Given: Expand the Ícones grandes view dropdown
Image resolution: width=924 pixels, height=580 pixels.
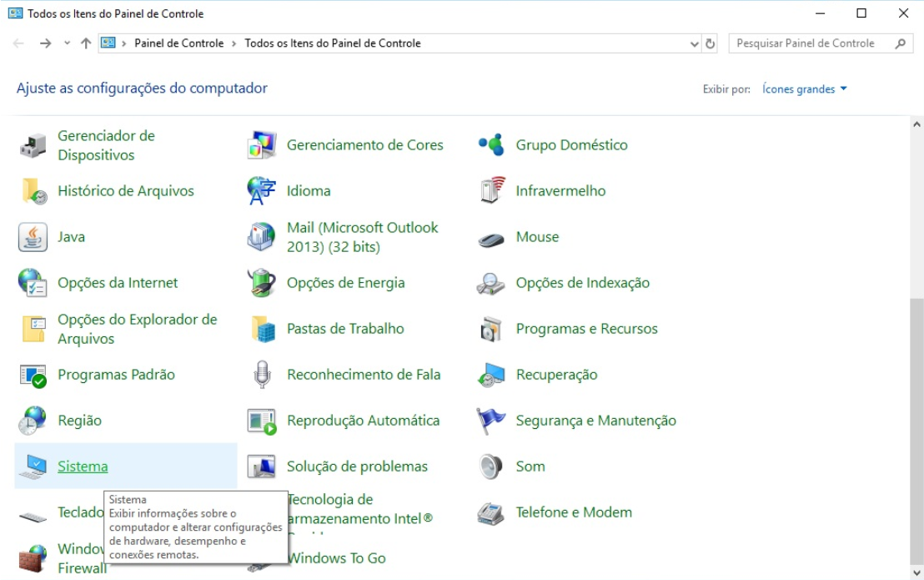Looking at the screenshot, I should 804,89.
